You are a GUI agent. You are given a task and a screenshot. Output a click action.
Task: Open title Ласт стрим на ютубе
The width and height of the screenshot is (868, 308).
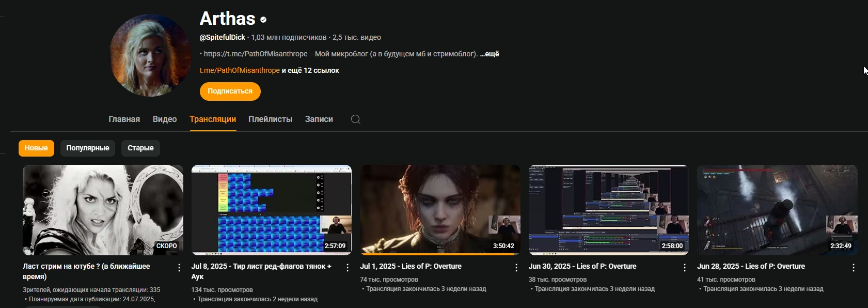pyautogui.click(x=86, y=271)
